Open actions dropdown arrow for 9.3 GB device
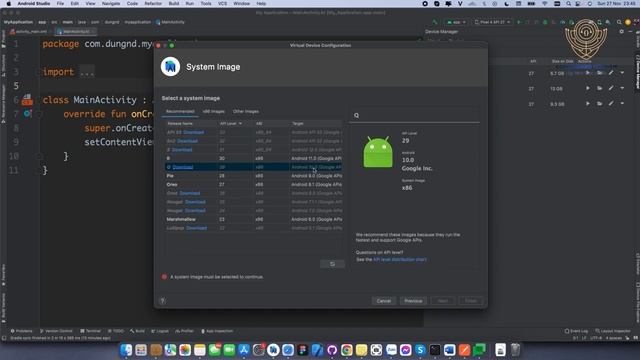 pyautogui.click(x=622, y=104)
